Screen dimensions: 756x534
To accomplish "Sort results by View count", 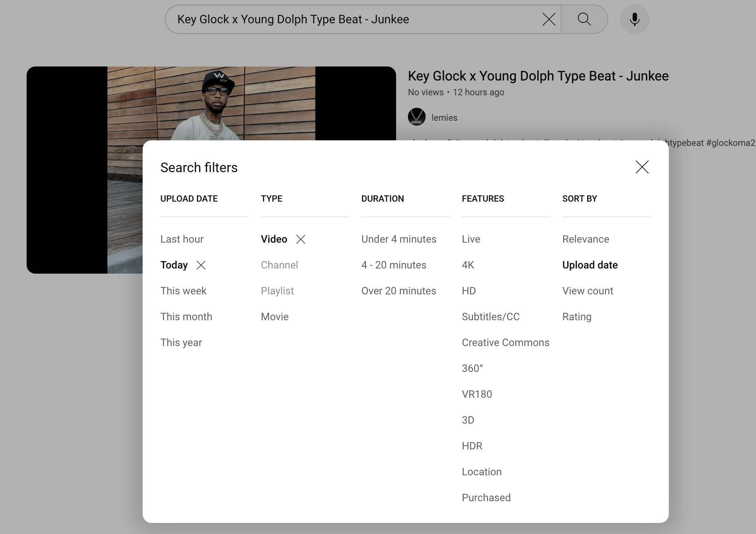I will (588, 291).
